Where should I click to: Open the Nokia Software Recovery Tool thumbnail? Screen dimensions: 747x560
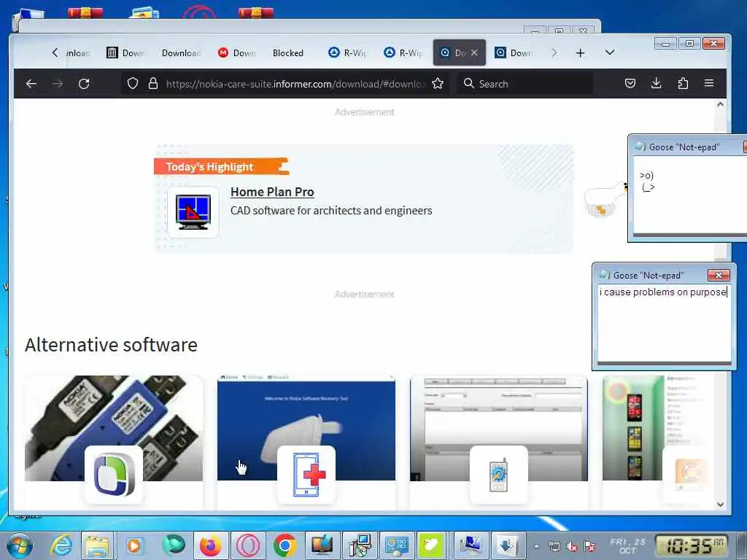click(x=306, y=428)
